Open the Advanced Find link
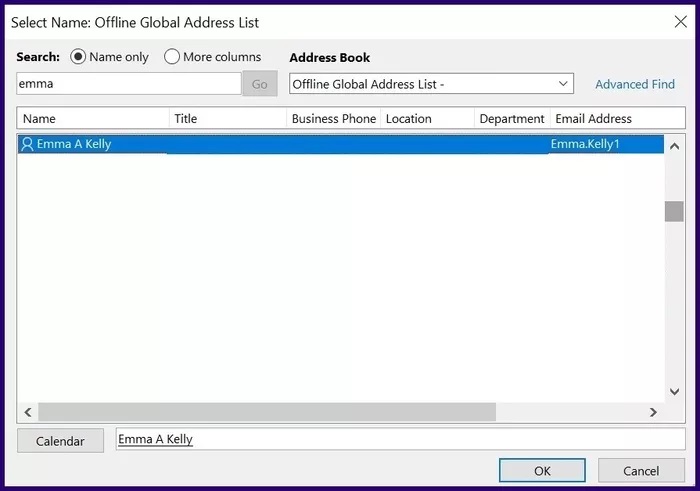 tap(635, 84)
